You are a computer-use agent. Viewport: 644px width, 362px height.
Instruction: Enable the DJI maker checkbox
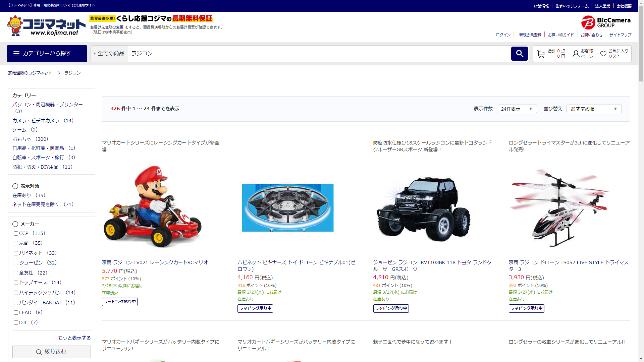tap(16, 323)
